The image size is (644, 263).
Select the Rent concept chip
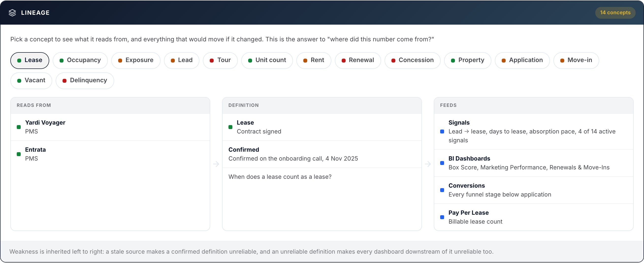click(314, 60)
